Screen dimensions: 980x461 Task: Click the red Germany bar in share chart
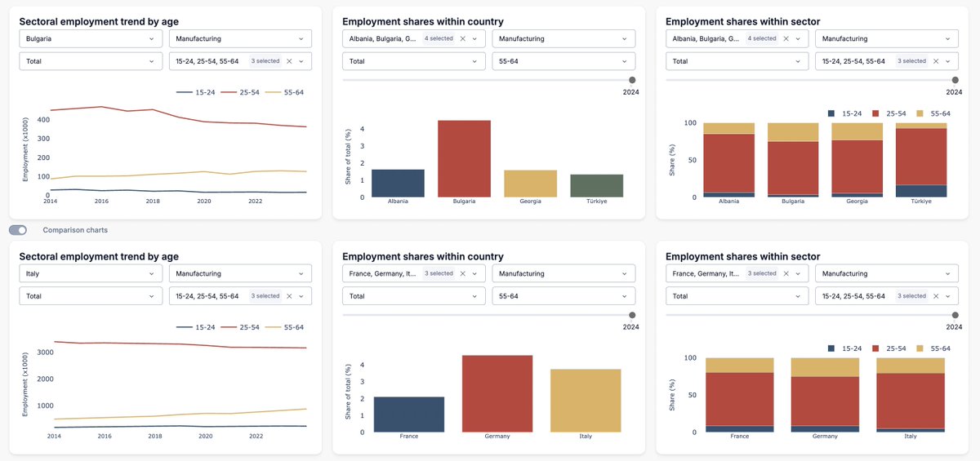coord(497,393)
